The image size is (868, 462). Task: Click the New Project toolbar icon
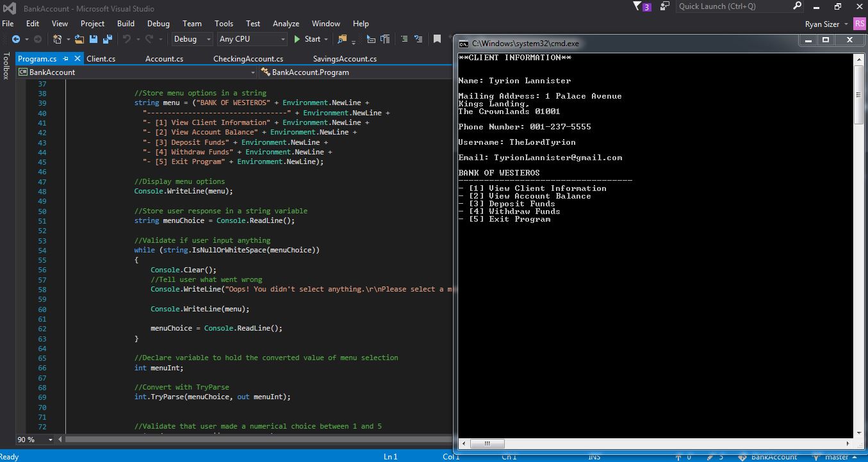coord(58,39)
